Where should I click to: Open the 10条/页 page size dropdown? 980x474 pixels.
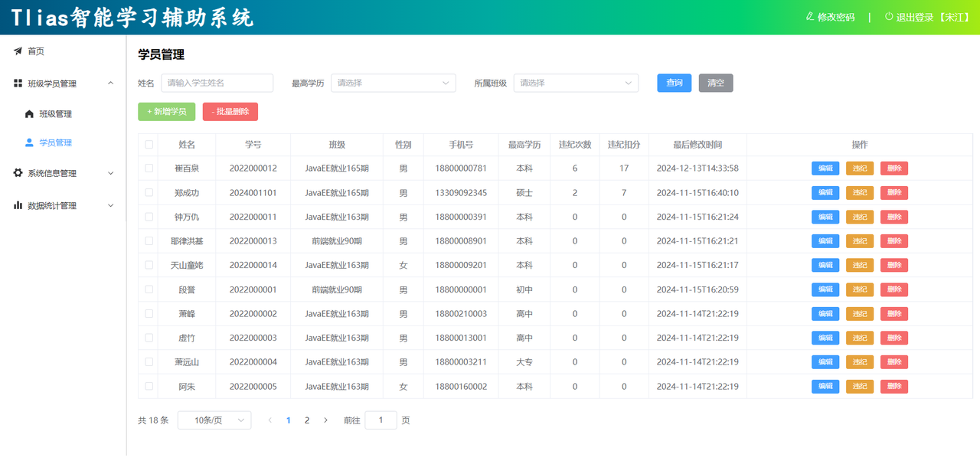(x=214, y=420)
